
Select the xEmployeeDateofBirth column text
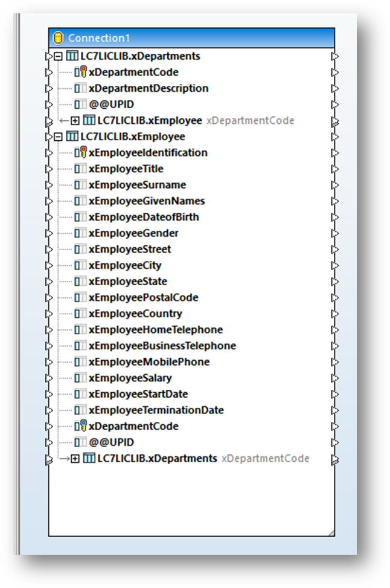click(x=144, y=217)
